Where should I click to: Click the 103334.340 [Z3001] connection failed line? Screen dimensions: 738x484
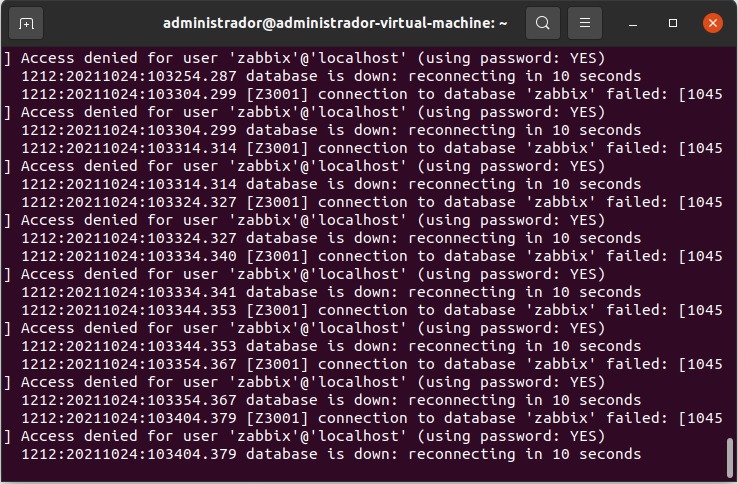coord(372,256)
